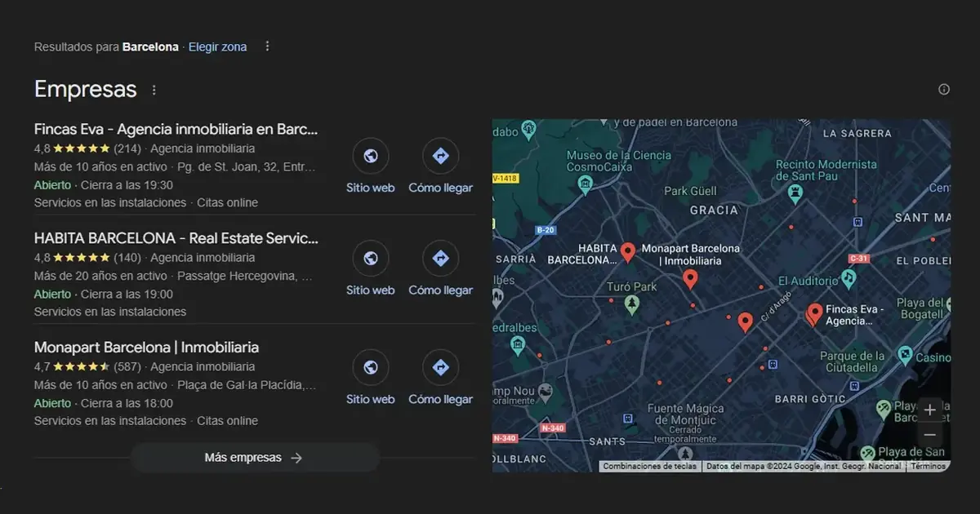Get directions to HABITA BARCELONA arrow icon
This screenshot has width=980, height=514.
pyautogui.click(x=440, y=259)
